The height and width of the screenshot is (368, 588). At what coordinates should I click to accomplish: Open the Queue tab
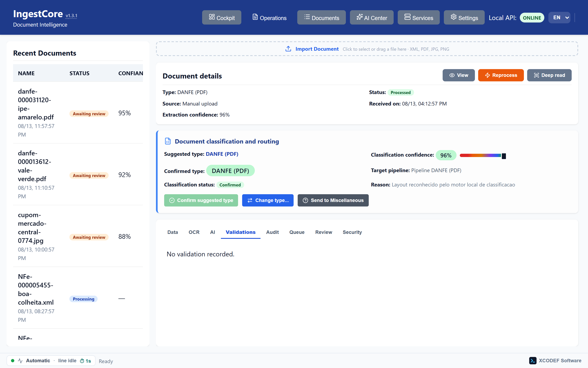coord(297,232)
